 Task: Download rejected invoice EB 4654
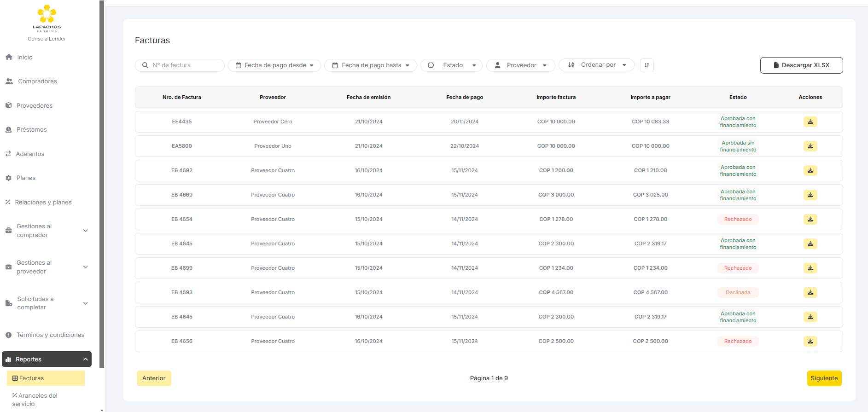click(x=810, y=219)
